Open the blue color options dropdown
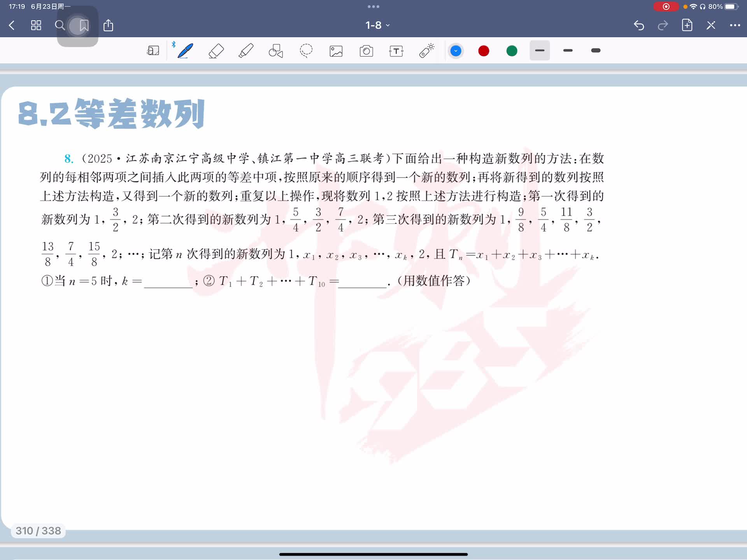 [456, 51]
